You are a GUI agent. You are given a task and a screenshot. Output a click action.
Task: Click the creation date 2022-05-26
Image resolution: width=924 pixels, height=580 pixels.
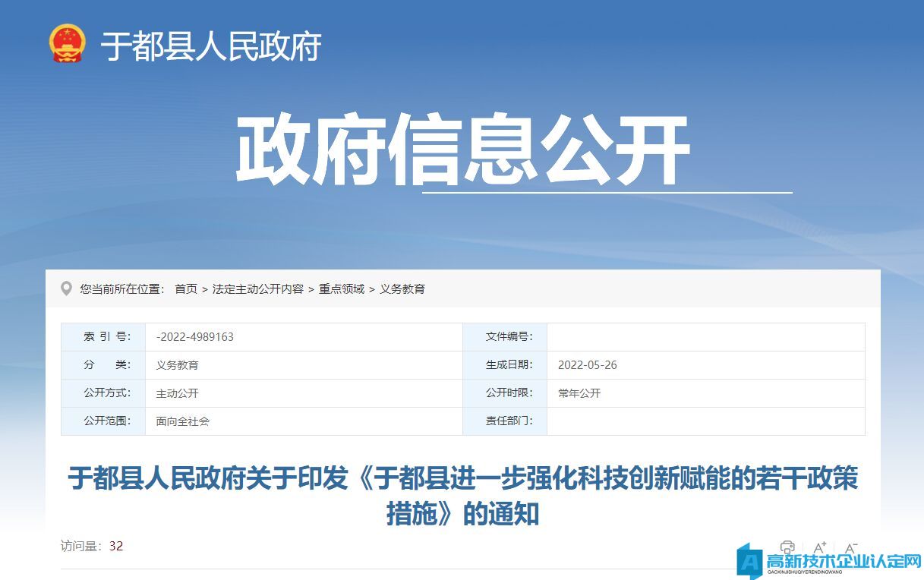click(587, 365)
